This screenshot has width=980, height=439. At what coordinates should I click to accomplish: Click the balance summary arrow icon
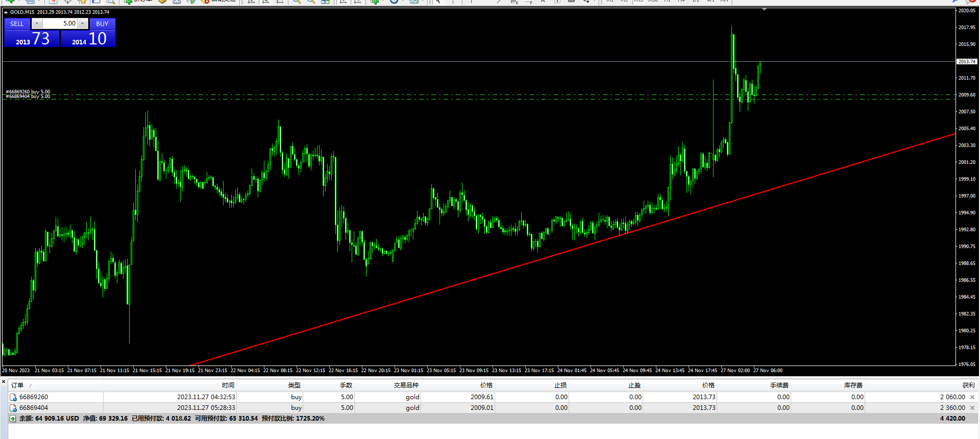click(13, 419)
